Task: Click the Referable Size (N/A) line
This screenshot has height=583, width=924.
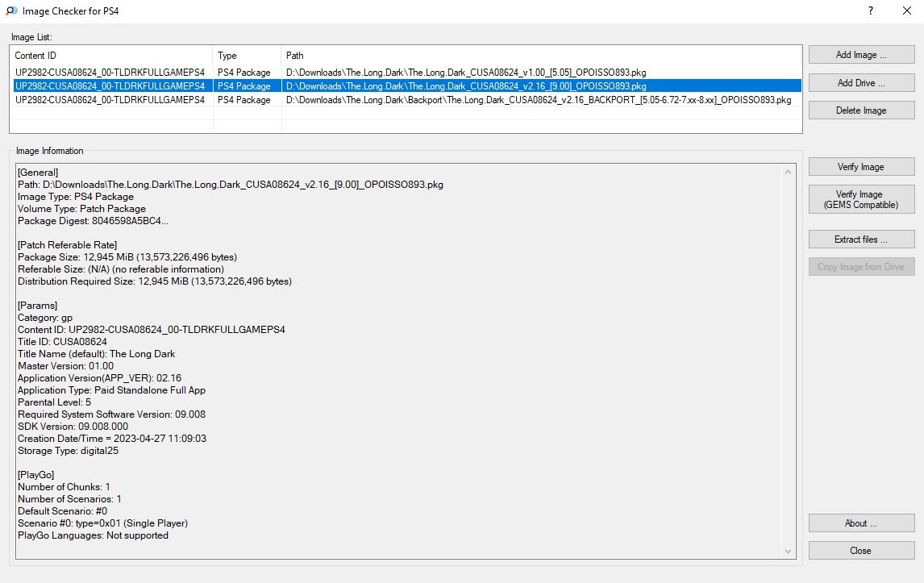Action: (121, 269)
